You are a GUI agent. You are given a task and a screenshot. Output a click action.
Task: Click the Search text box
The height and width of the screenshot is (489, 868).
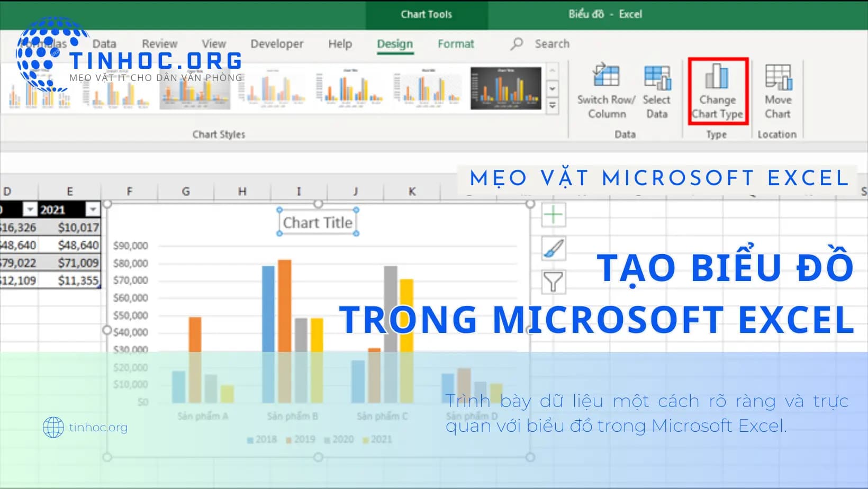[551, 44]
